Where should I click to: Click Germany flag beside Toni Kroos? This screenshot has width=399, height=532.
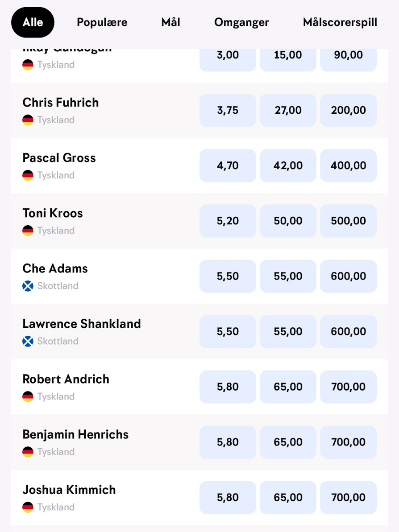click(x=28, y=231)
